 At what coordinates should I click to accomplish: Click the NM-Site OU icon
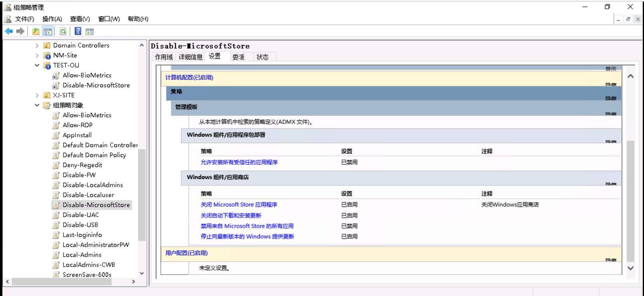[x=47, y=55]
